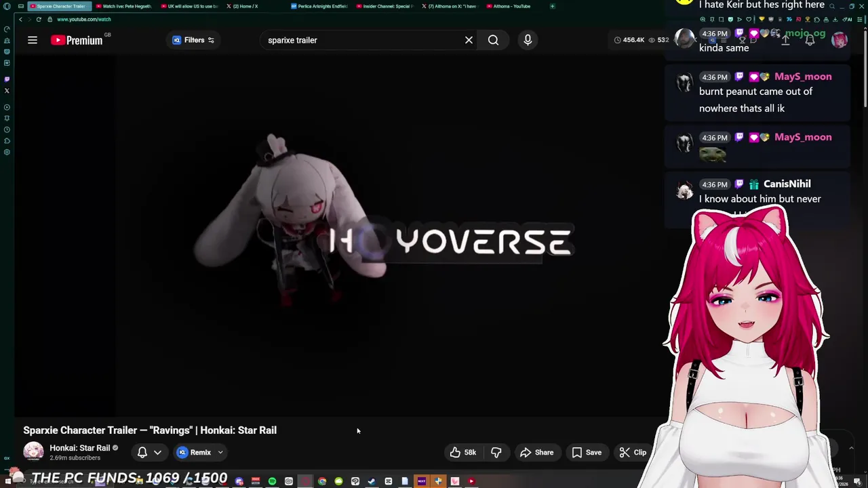Click the YouTube icon on the taskbar
868x488 pixels.
point(471,481)
